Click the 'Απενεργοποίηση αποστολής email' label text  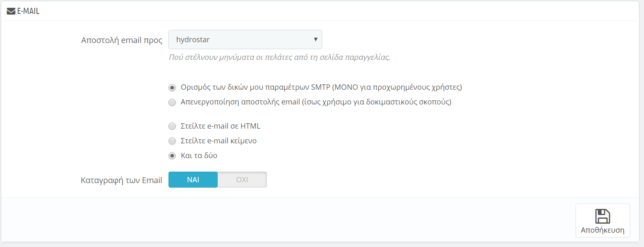(x=316, y=102)
